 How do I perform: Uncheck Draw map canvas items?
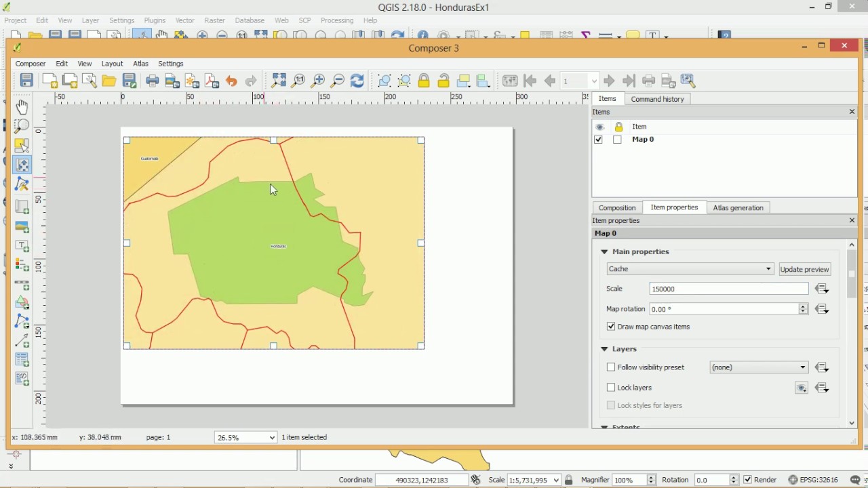click(611, 327)
